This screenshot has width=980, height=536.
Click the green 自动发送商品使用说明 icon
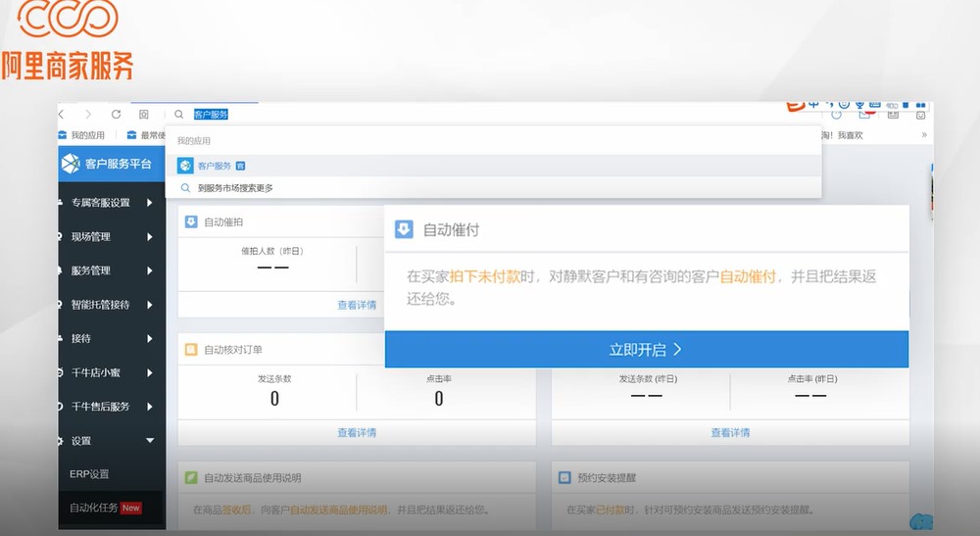pyautogui.click(x=191, y=478)
